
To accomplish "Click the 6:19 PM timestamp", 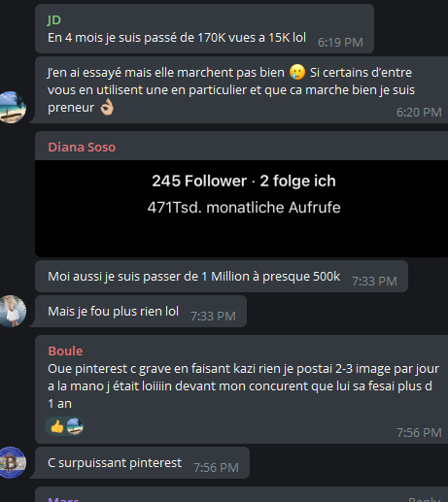I will click(x=340, y=43).
